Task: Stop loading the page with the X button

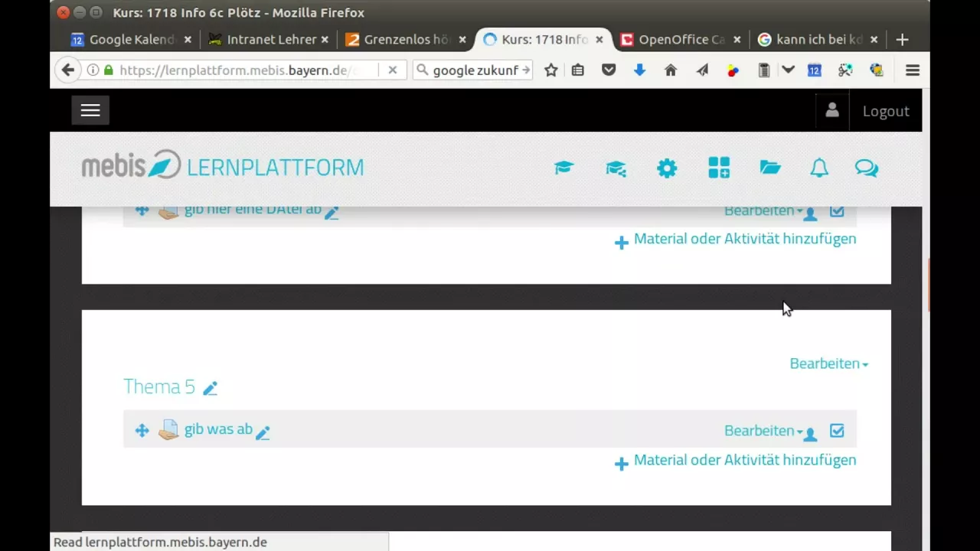Action: click(x=392, y=70)
